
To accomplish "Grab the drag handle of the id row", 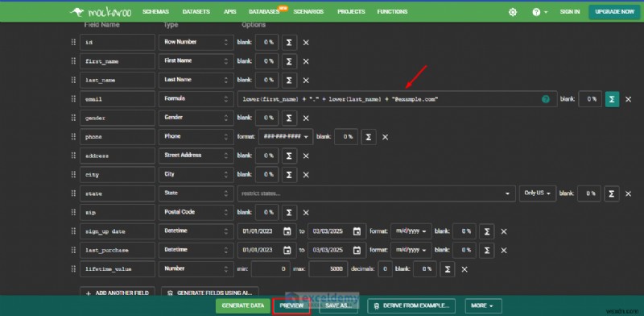I will pyautogui.click(x=73, y=42).
